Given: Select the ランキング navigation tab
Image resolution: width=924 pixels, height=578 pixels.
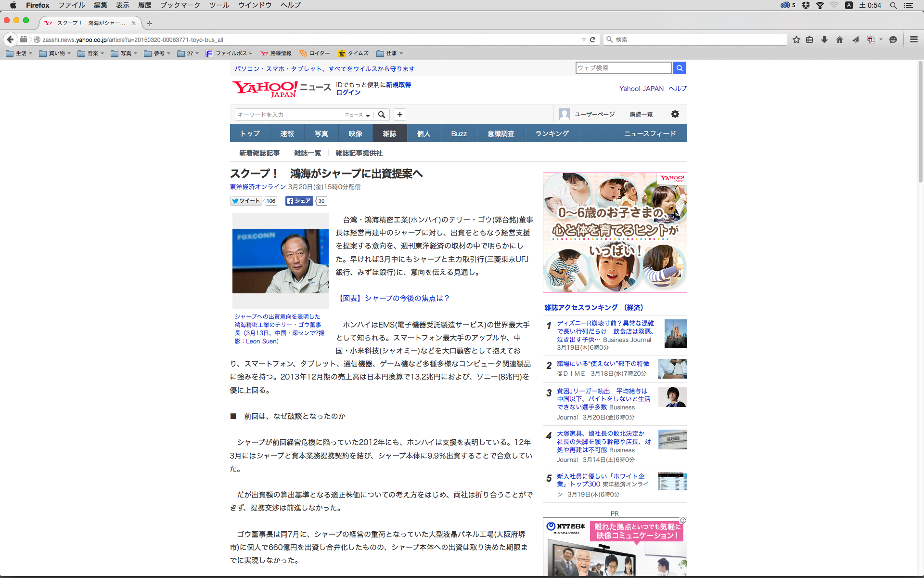Looking at the screenshot, I should click(x=552, y=133).
